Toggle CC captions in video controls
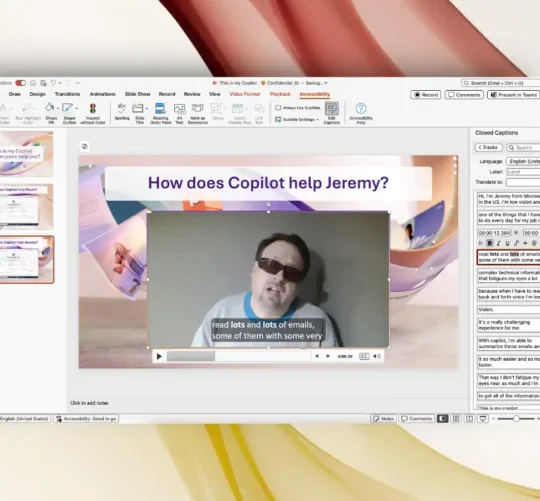540x501 pixels. 364,356
